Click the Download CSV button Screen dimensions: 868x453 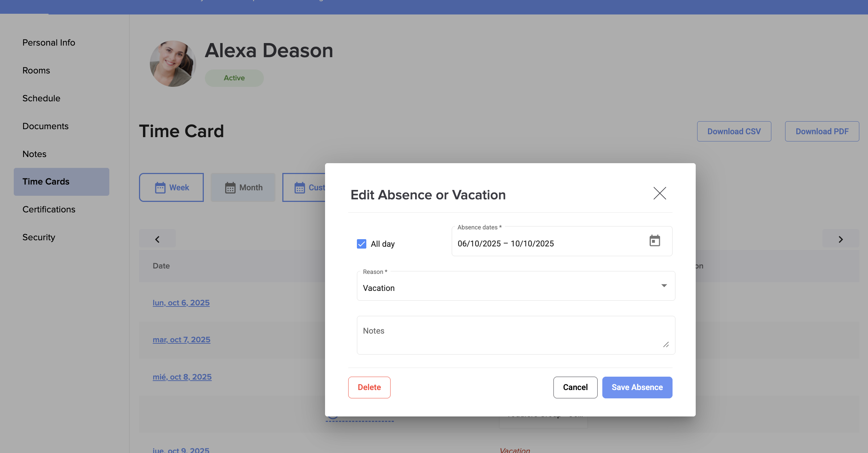[734, 131]
